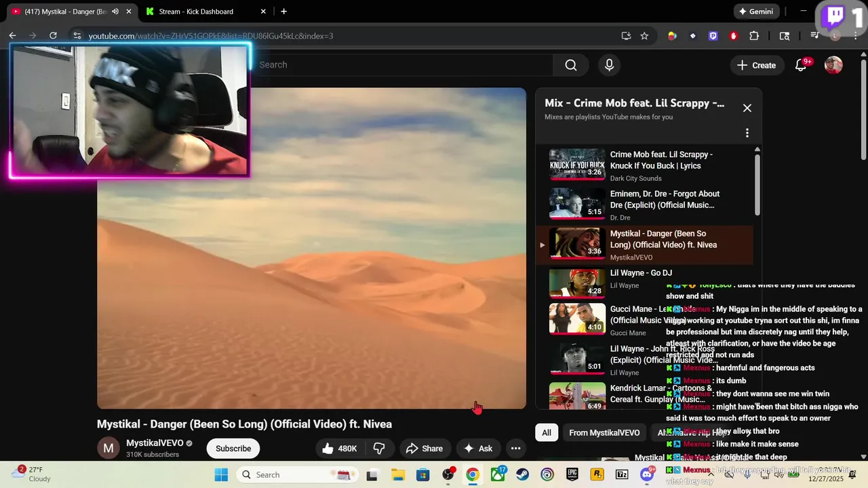Close the Mix playlist panel
This screenshot has width=868, height=488.
pyautogui.click(x=747, y=108)
